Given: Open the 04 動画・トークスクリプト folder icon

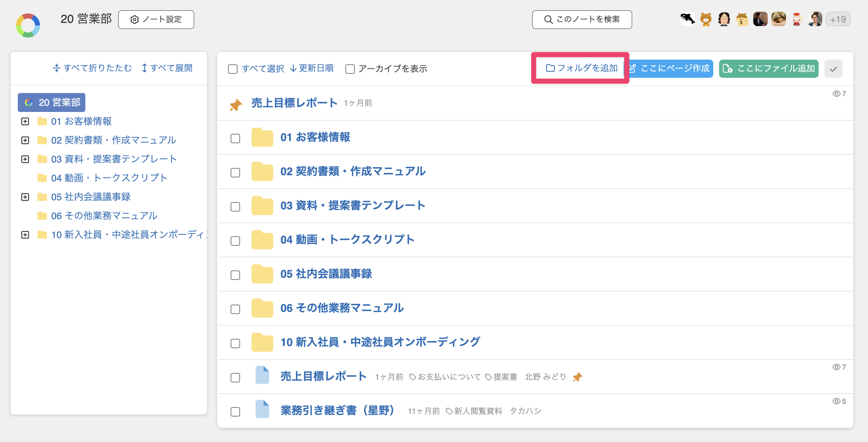Looking at the screenshot, I should 262,240.
